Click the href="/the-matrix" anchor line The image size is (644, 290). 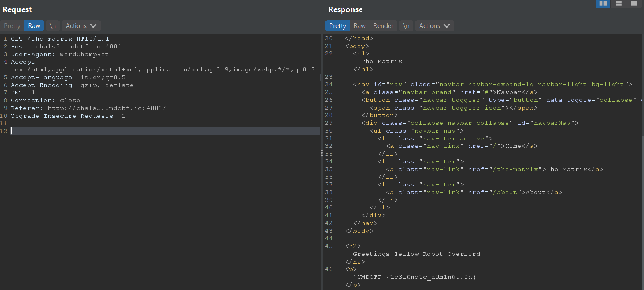495,169
